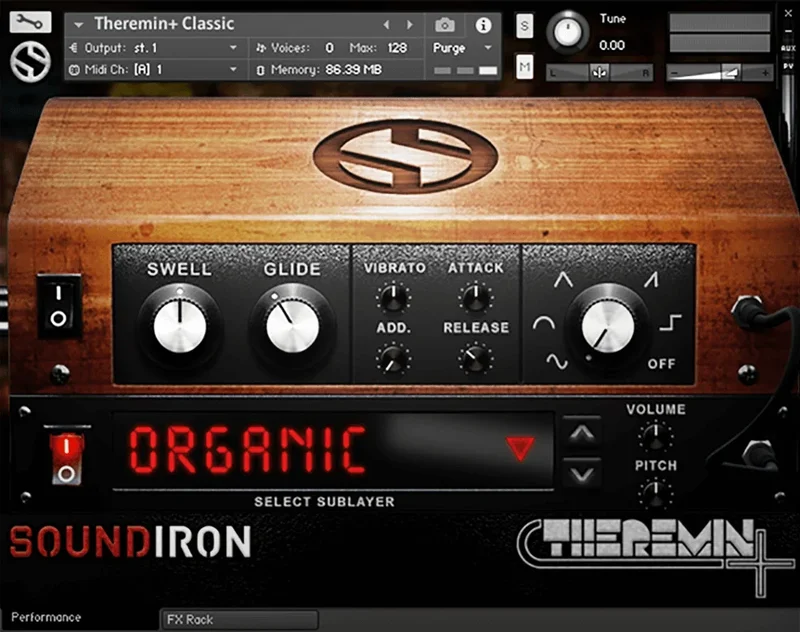Go to next instrument preset arrow

[x=409, y=24]
